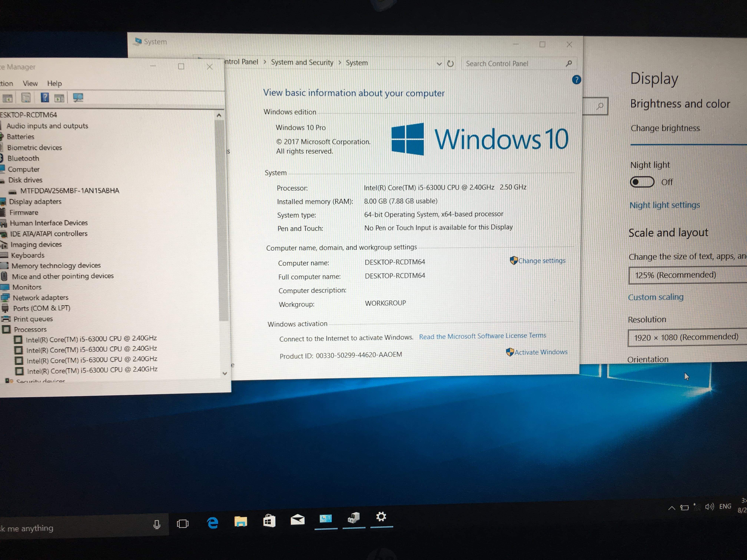Click Control Panel breadcrumb segment
Viewport: 747px width, 560px height.
241,62
